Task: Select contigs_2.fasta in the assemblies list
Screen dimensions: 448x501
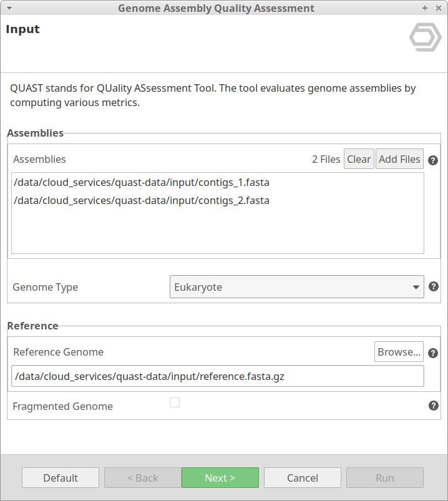Action: [141, 200]
